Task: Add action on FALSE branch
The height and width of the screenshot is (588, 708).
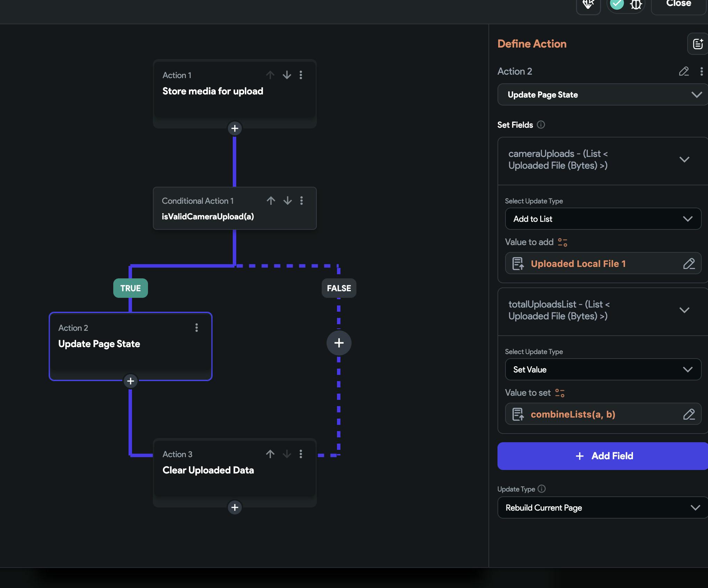Action: [339, 343]
